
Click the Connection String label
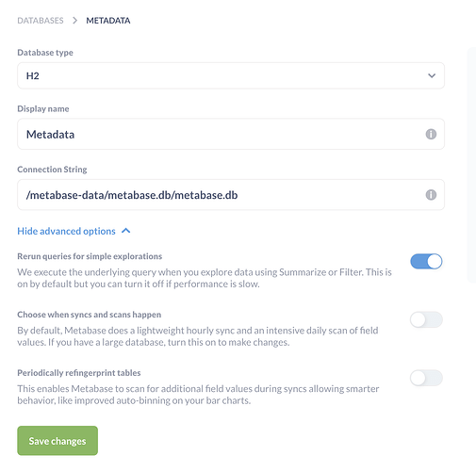point(52,170)
